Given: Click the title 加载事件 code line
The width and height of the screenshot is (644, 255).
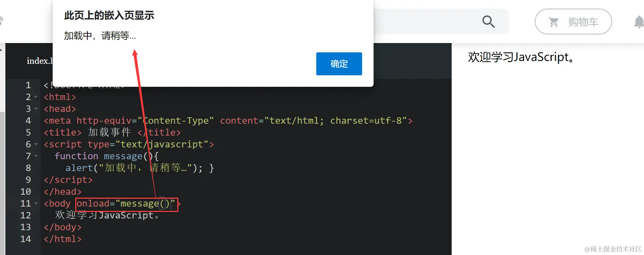Looking at the screenshot, I should [112, 132].
